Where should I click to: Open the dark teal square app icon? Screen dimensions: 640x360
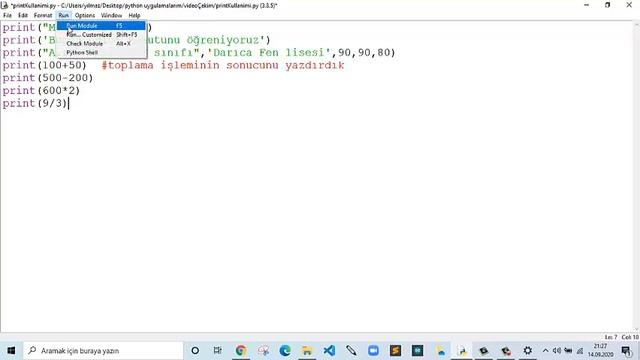point(417,351)
